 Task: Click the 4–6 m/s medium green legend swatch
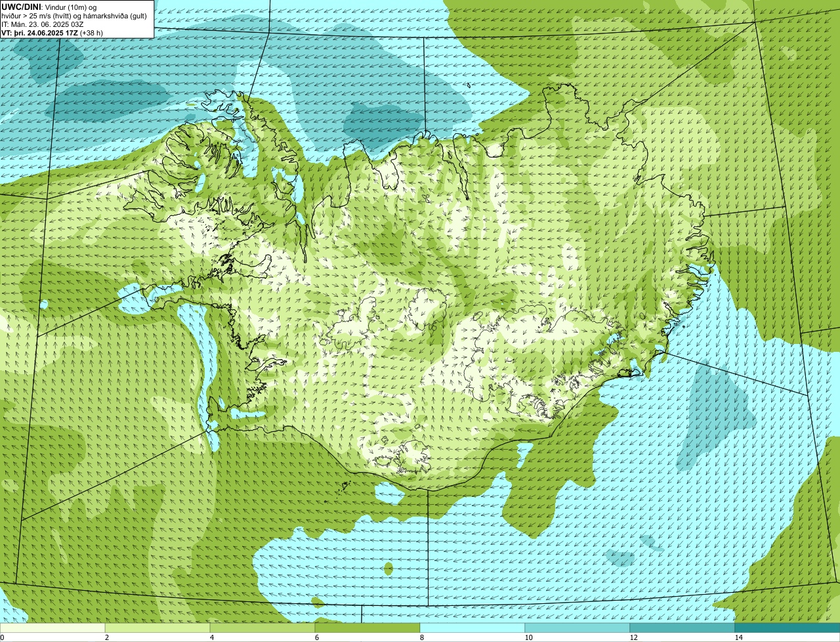coord(262,628)
